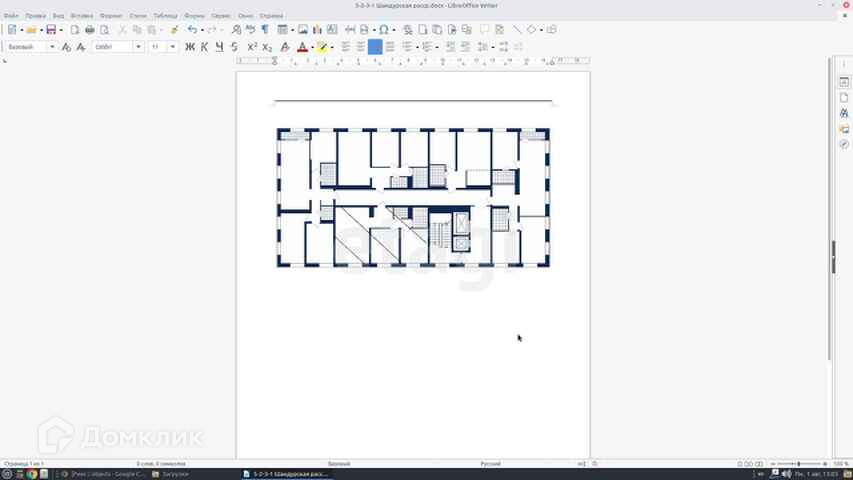Image resolution: width=853 pixels, height=480 pixels.
Task: Click the Insert Comment icon
Action: coord(484,30)
